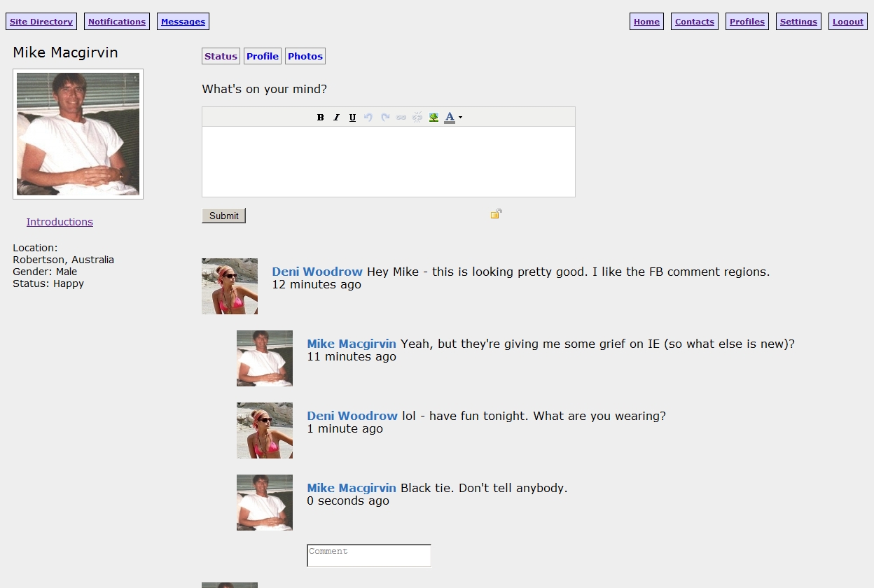The width and height of the screenshot is (874, 588).
Task: Toggle underline formatting in the editor
Action: [352, 118]
